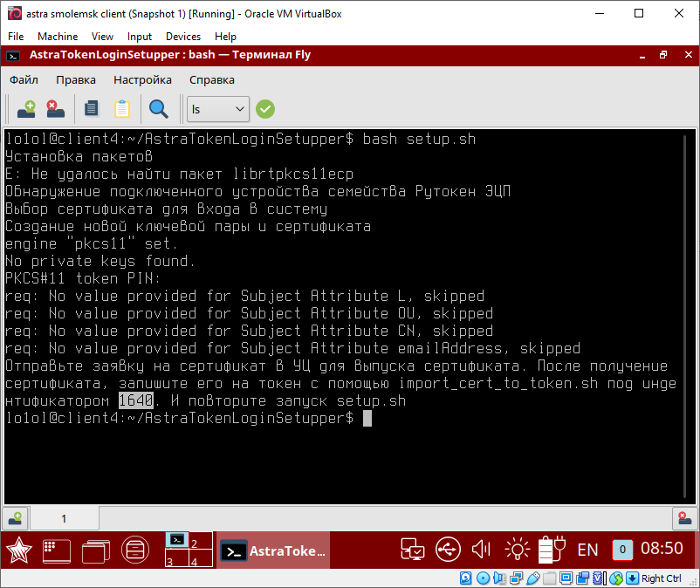
Task: Switch keyboard layout EN indicator
Action: point(587,550)
